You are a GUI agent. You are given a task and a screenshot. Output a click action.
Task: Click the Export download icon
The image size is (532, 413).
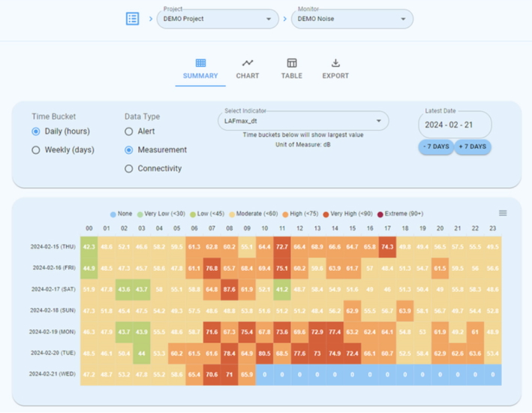(x=335, y=63)
